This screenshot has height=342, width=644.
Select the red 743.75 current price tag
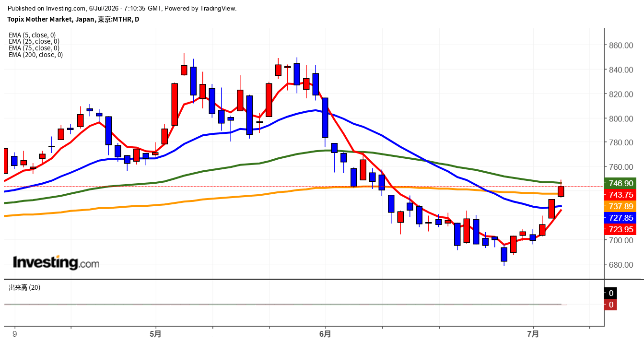coord(621,195)
